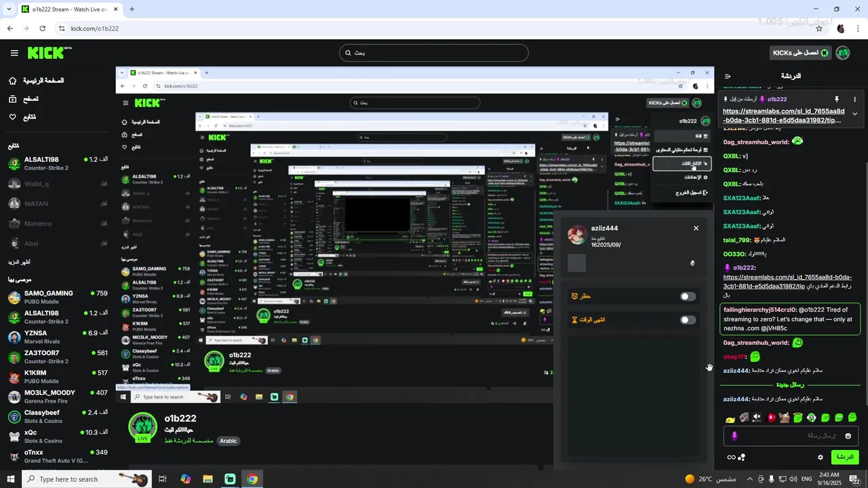The width and height of the screenshot is (868, 488).
Task: Toggle the ban switch for aziiz444
Action: coord(688,296)
